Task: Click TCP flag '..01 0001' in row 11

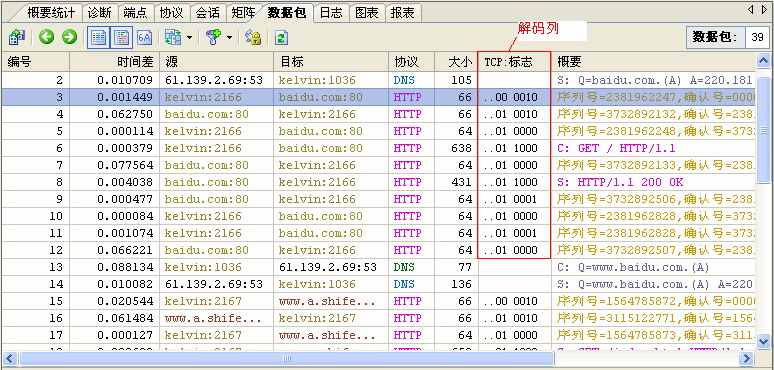Action: click(x=510, y=233)
